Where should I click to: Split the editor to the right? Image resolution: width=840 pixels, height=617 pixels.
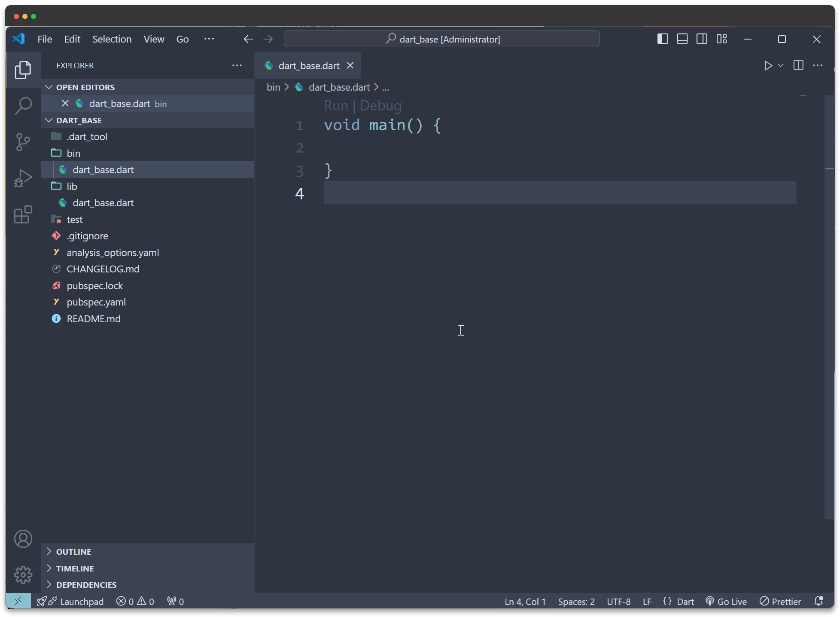[798, 65]
